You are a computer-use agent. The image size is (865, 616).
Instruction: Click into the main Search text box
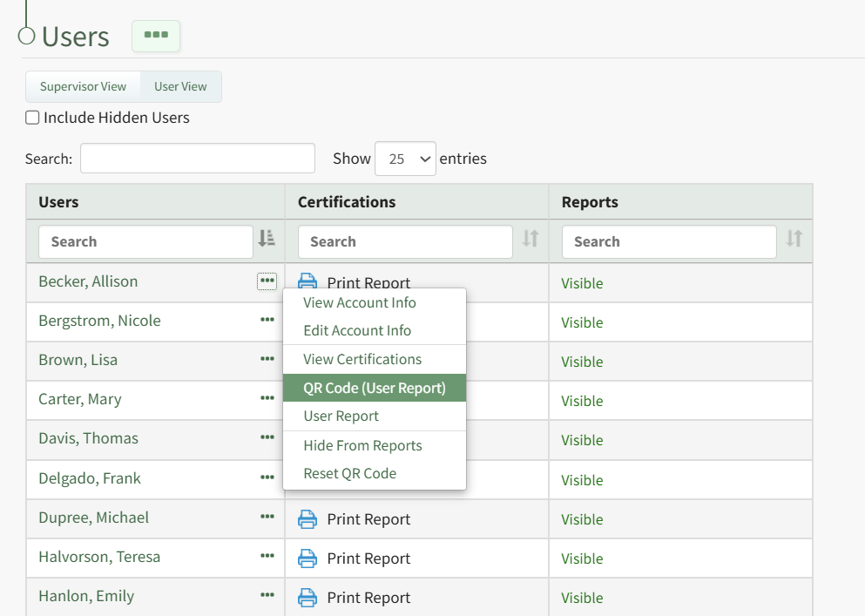click(198, 159)
